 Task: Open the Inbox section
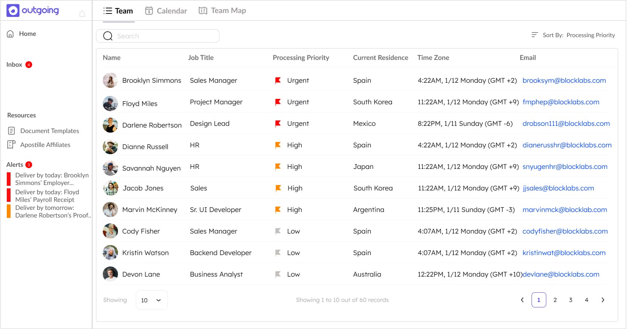[14, 65]
